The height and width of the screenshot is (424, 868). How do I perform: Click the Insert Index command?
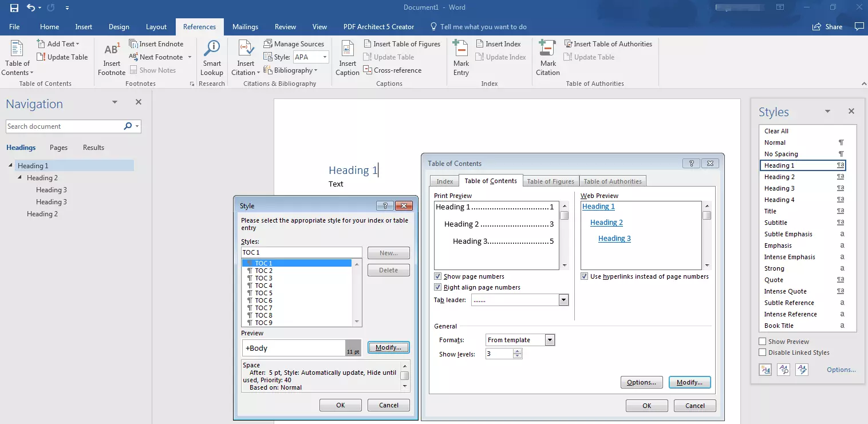point(498,43)
